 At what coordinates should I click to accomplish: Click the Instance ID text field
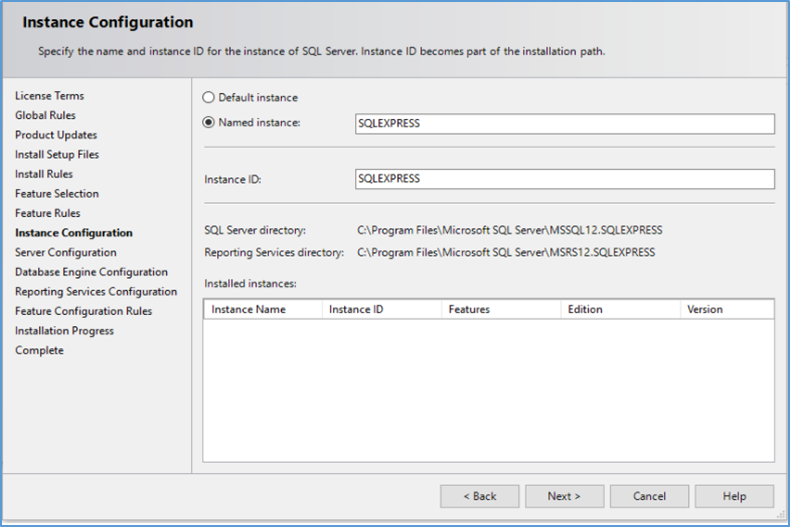click(565, 179)
